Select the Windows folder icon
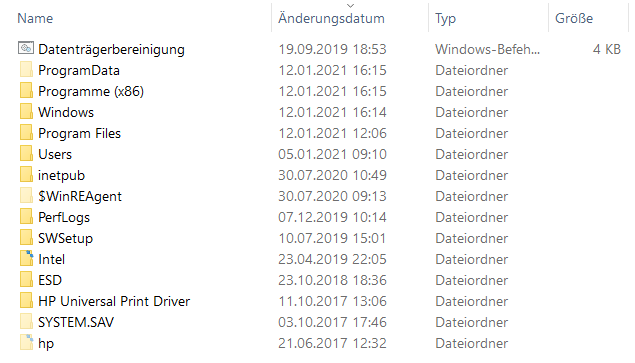The image size is (635, 363). click(x=26, y=112)
